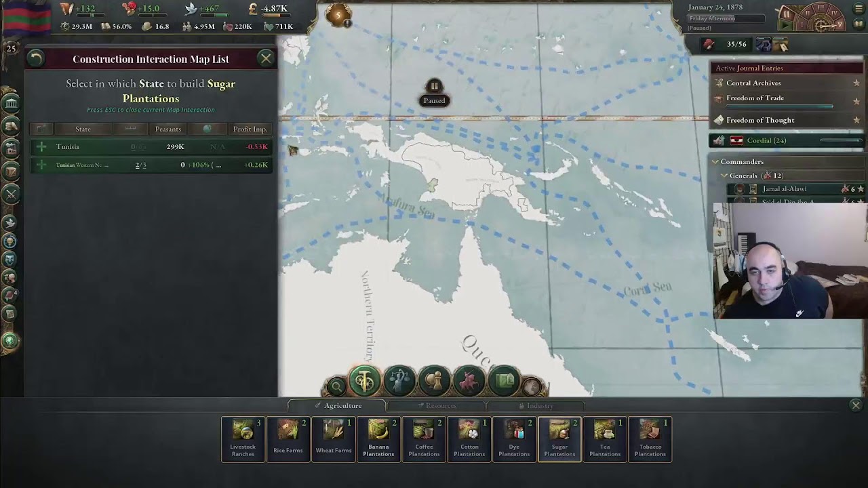Open the map search magnifier lens
Image resolution: width=868 pixels, height=488 pixels.
(x=336, y=387)
